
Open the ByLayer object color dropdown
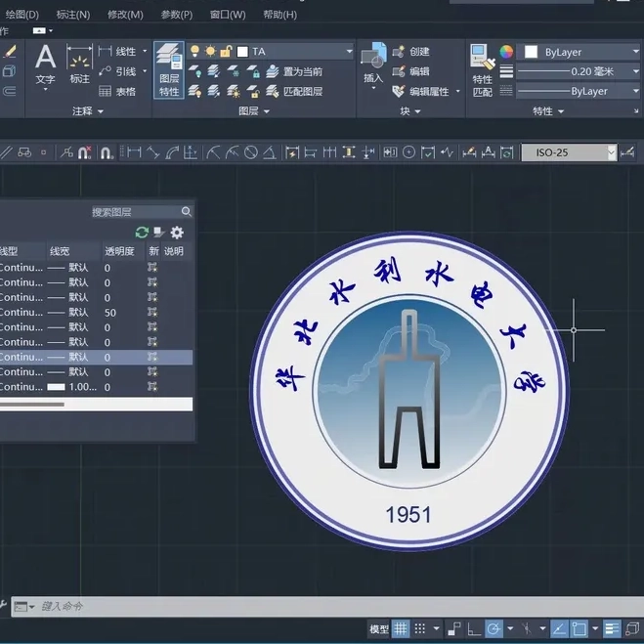point(636,52)
